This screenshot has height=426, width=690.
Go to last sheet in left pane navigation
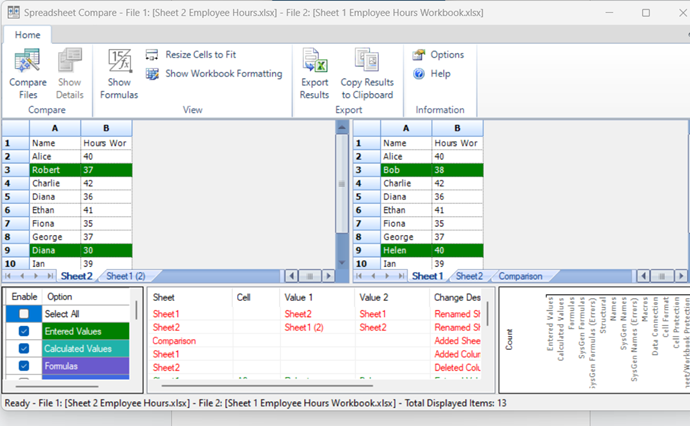(50, 276)
